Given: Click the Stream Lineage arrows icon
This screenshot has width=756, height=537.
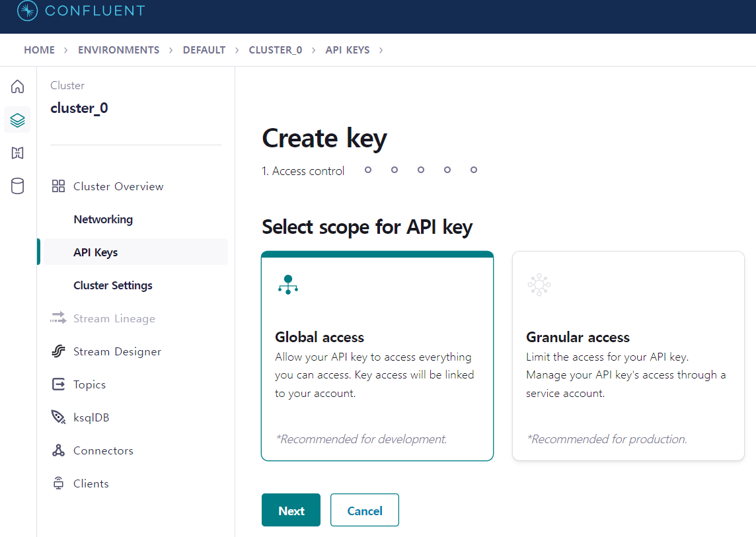Looking at the screenshot, I should [x=58, y=318].
